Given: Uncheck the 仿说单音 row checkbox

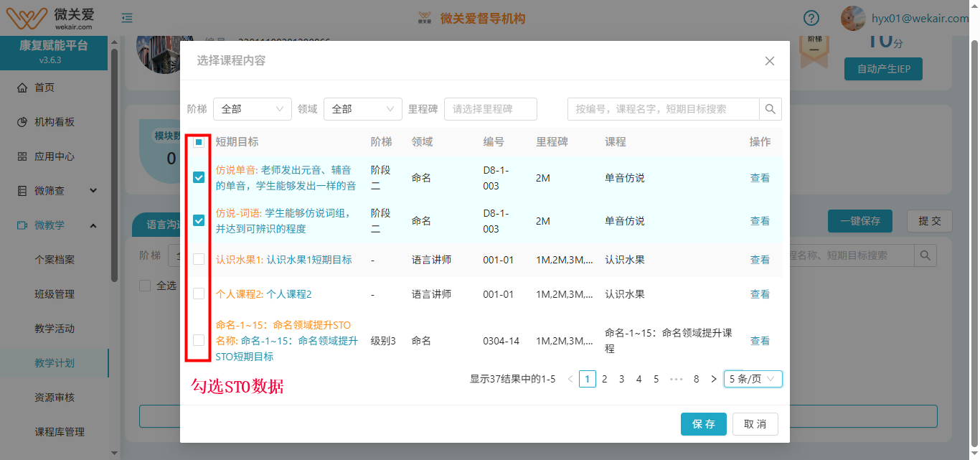Looking at the screenshot, I should (199, 178).
